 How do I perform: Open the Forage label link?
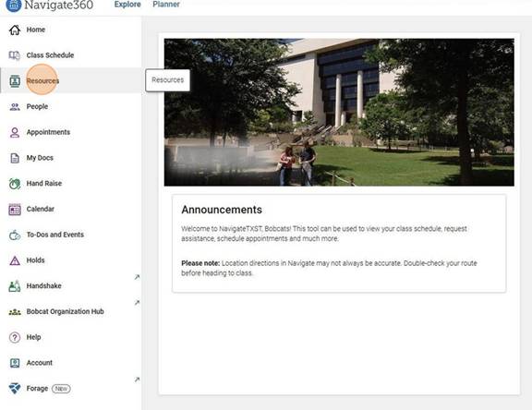37,388
